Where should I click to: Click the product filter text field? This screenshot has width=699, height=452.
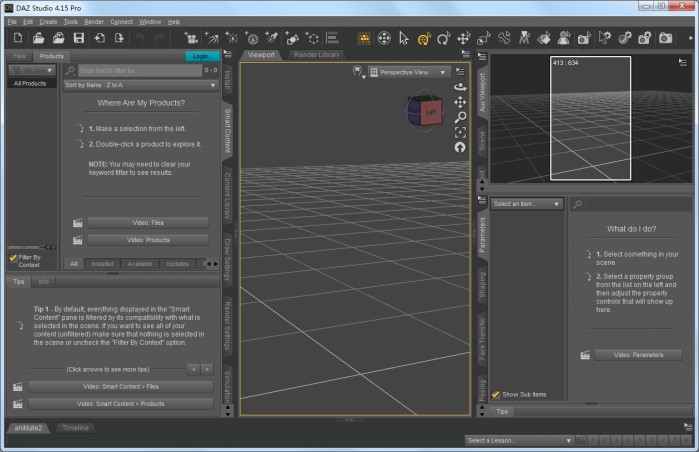[x=140, y=70]
